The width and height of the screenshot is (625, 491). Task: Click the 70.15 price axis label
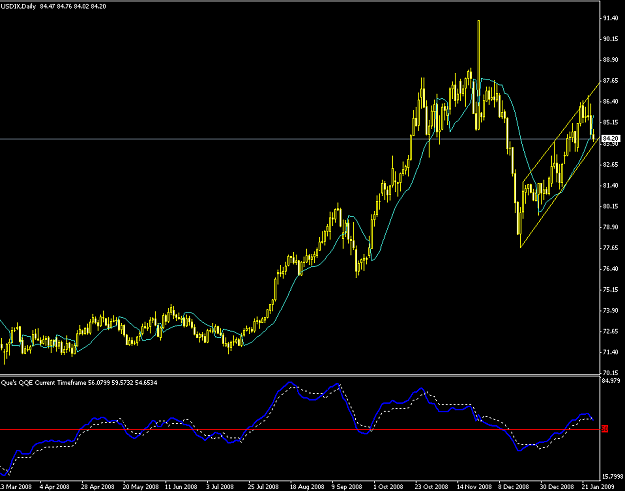pos(611,373)
